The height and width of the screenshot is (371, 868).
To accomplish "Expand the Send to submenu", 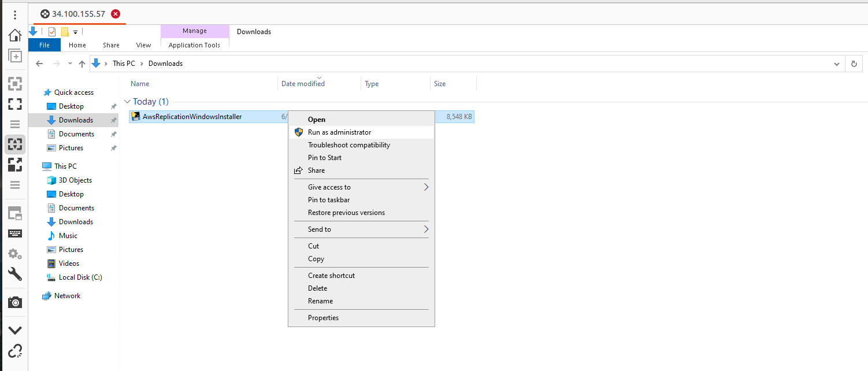I will coord(361,229).
